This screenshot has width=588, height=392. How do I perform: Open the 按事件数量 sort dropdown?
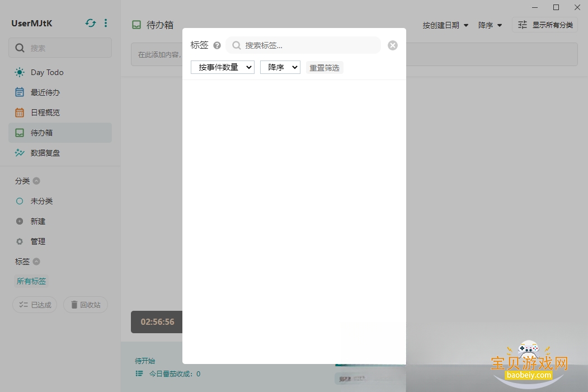click(x=222, y=67)
